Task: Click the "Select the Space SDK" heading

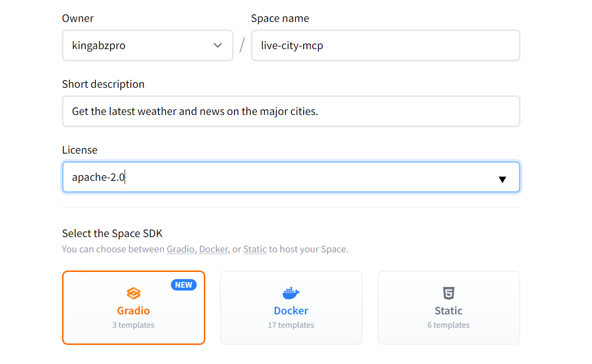Action: coord(112,233)
